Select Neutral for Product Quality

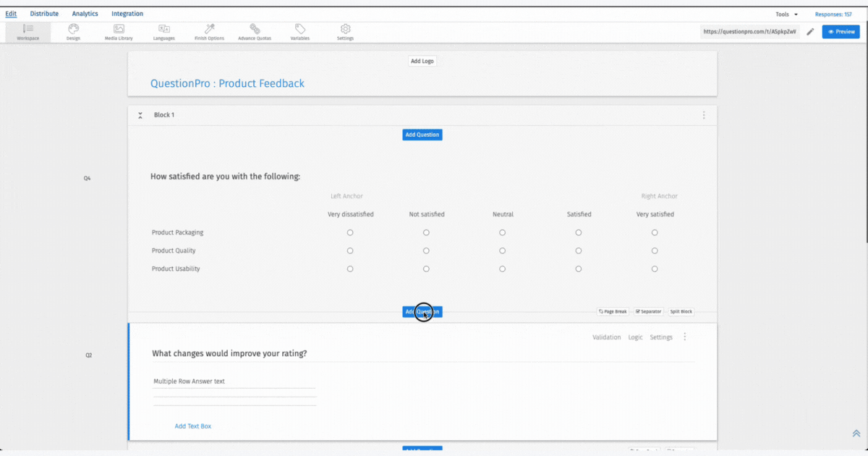point(502,250)
